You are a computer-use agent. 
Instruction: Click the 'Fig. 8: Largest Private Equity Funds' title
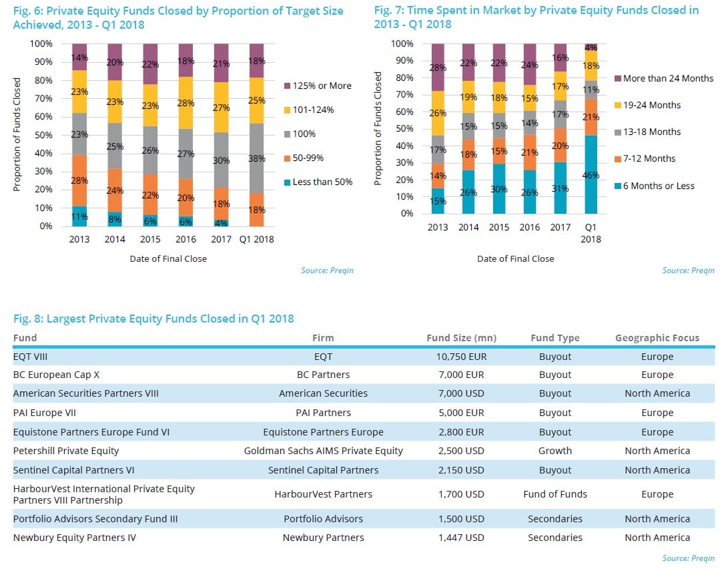(x=153, y=319)
